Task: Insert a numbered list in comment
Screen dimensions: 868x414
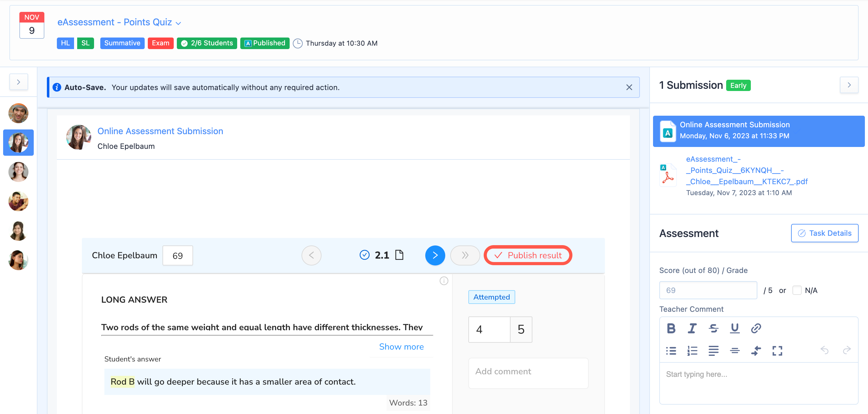Action: (x=692, y=351)
